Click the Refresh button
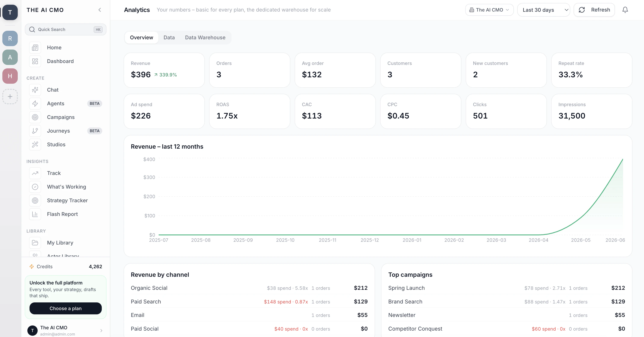Screen dimensions: 644x337 tap(594, 10)
